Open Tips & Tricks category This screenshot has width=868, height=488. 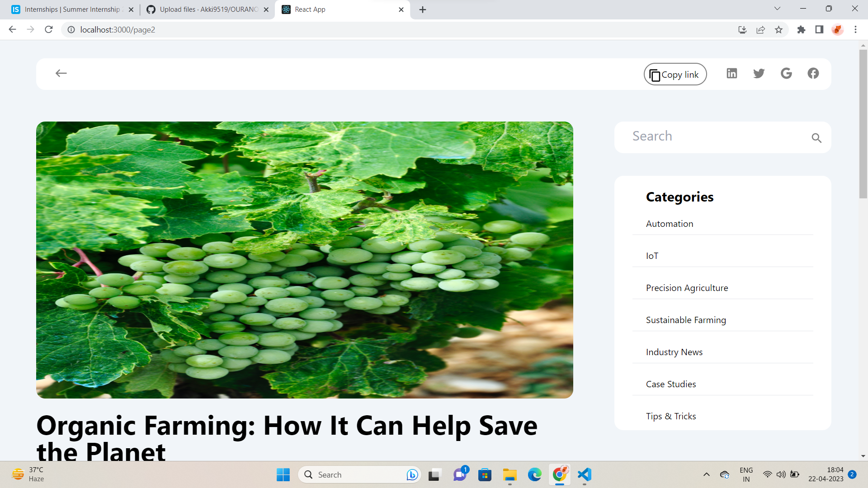pos(671,416)
